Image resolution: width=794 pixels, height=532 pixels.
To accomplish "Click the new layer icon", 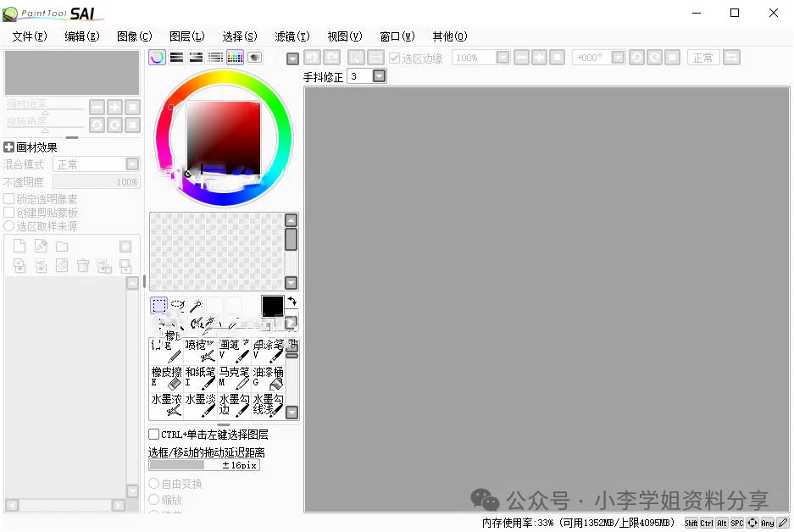I will tap(19, 246).
